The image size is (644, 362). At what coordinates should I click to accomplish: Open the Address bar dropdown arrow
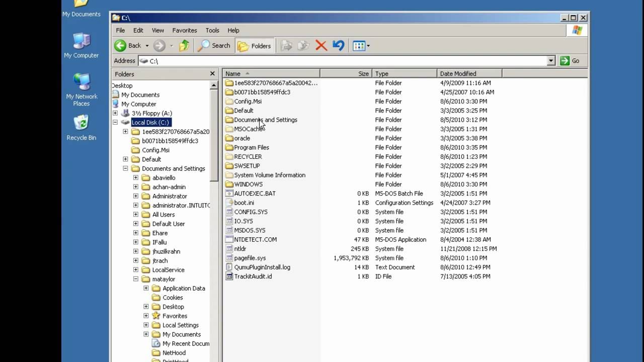click(x=551, y=61)
